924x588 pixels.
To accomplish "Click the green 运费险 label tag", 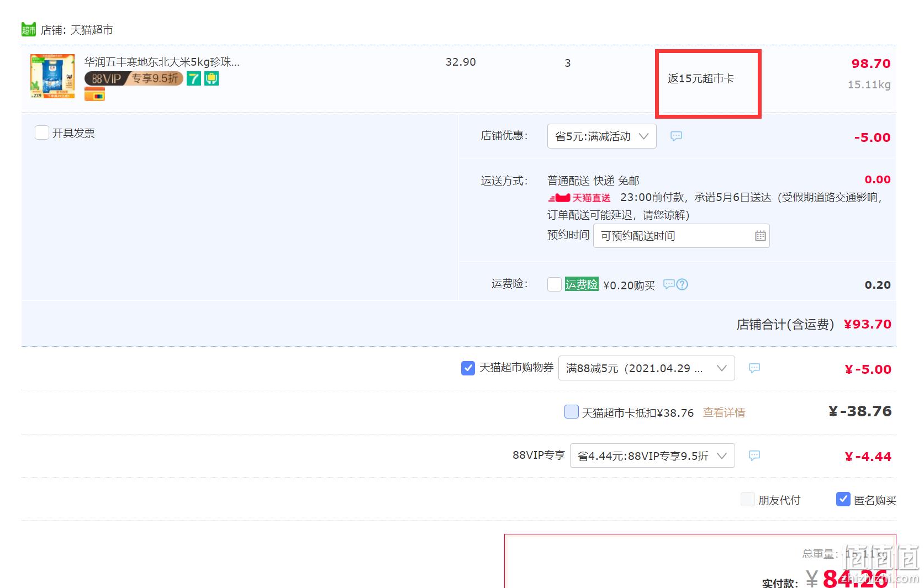I will click(x=582, y=284).
